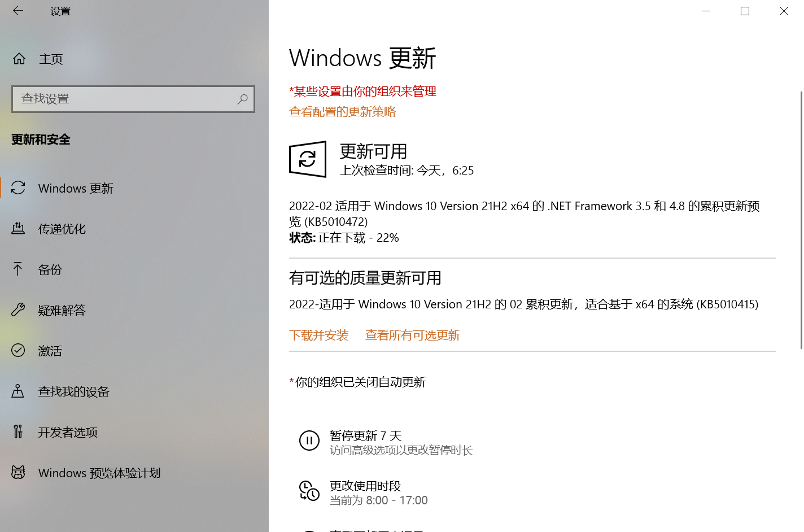804x532 pixels.
Task: Open 查看所有可选更新
Action: click(412, 335)
